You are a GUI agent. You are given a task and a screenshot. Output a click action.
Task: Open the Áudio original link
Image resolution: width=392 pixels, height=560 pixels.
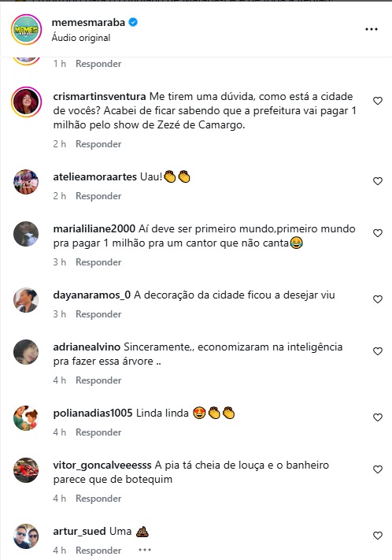coord(81,38)
